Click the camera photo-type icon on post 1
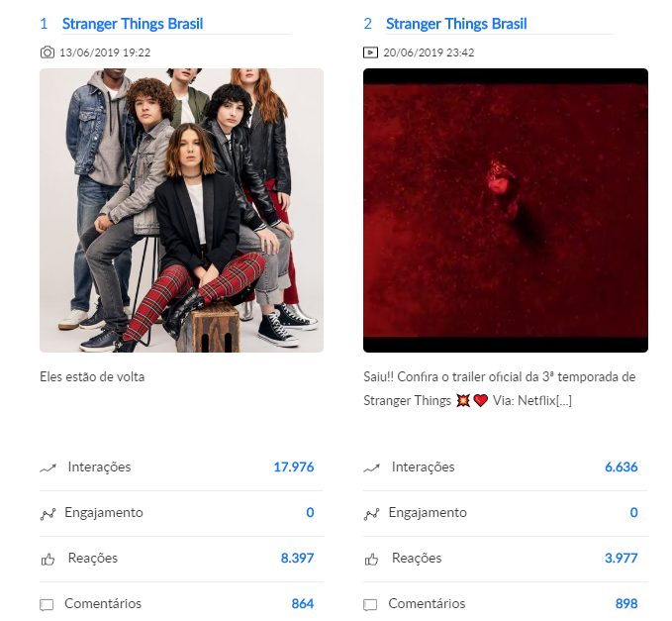 48,52
